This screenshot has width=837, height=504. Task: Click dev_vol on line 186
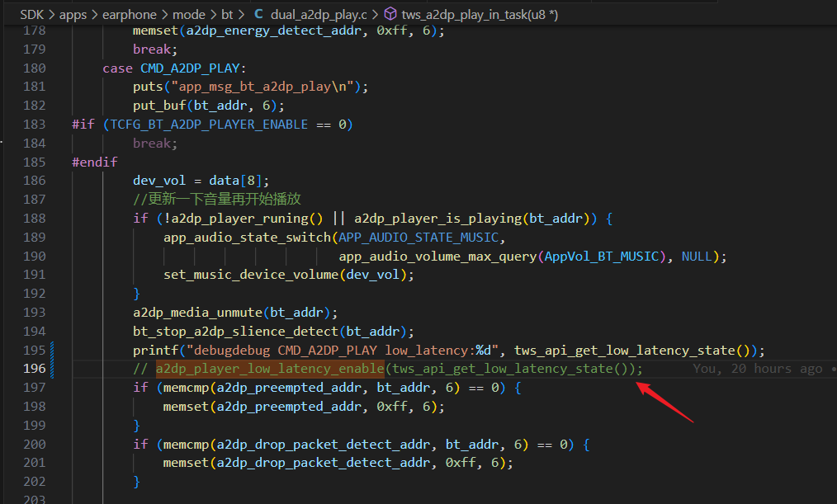(x=159, y=181)
